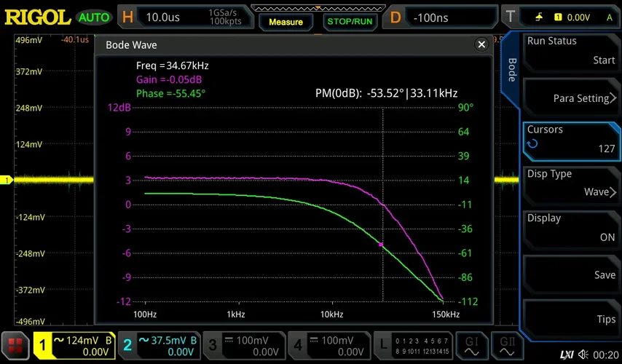The image size is (622, 364).
Task: Click the LXI network icon
Action: 567,355
